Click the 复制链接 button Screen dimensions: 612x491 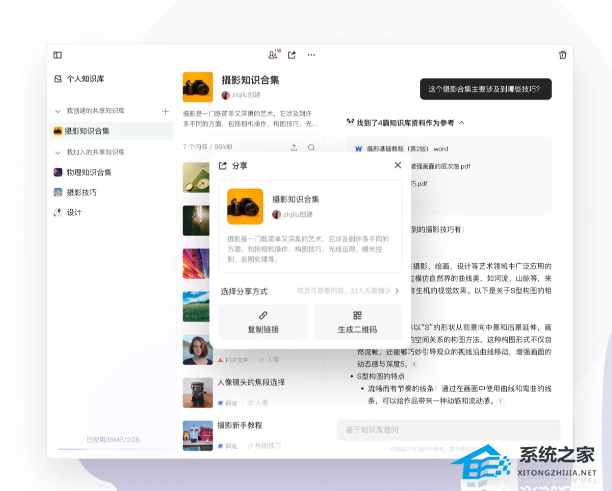263,322
